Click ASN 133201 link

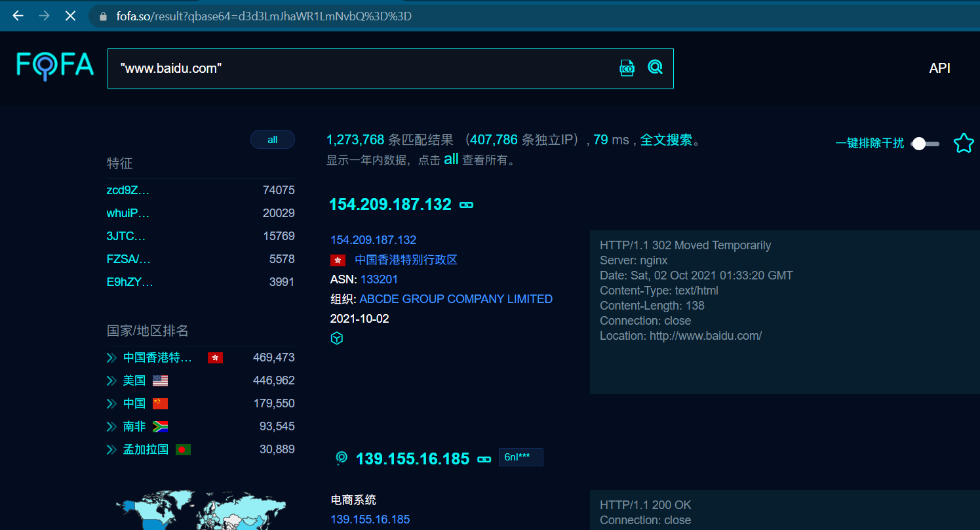tap(379, 279)
